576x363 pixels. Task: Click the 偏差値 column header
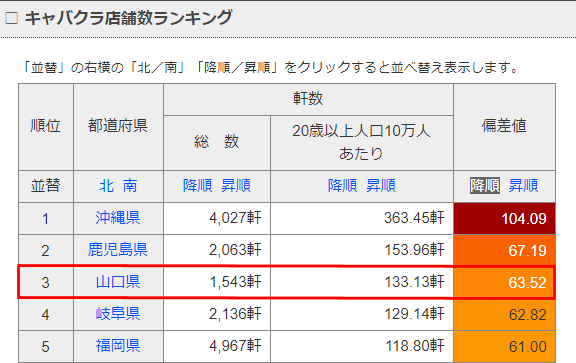[x=504, y=127]
